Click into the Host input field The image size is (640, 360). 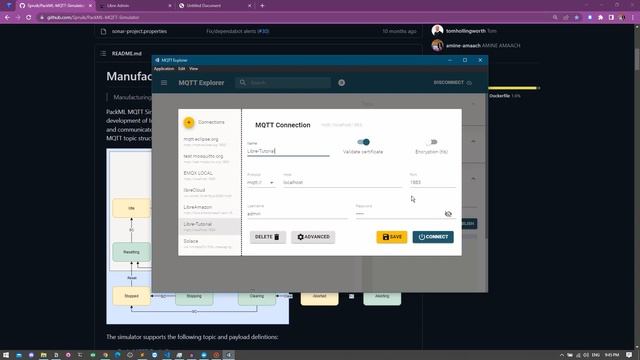[x=342, y=182]
